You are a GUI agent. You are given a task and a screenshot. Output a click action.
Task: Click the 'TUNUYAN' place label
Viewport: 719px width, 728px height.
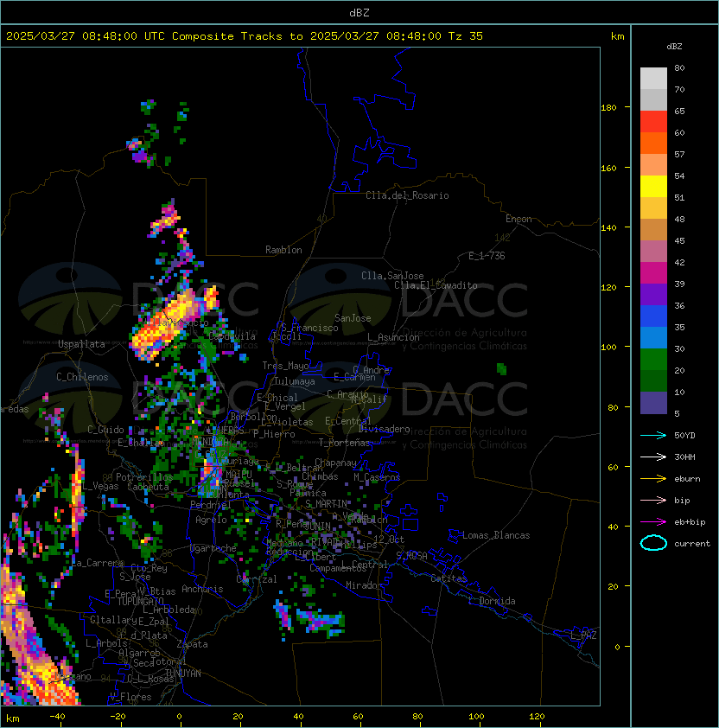pos(183,674)
